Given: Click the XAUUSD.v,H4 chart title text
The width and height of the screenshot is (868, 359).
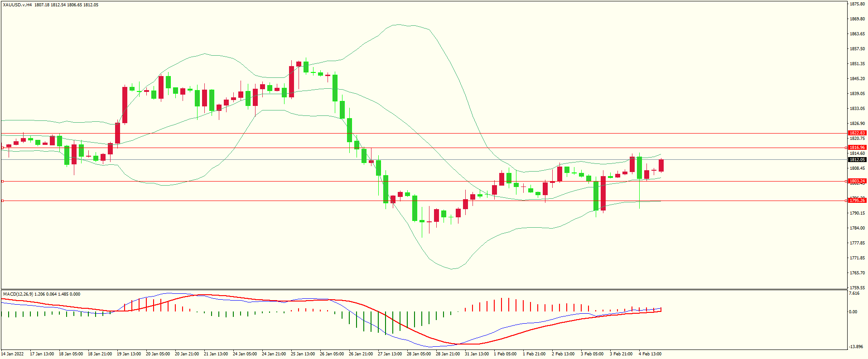Looking at the screenshot, I should (x=17, y=5).
